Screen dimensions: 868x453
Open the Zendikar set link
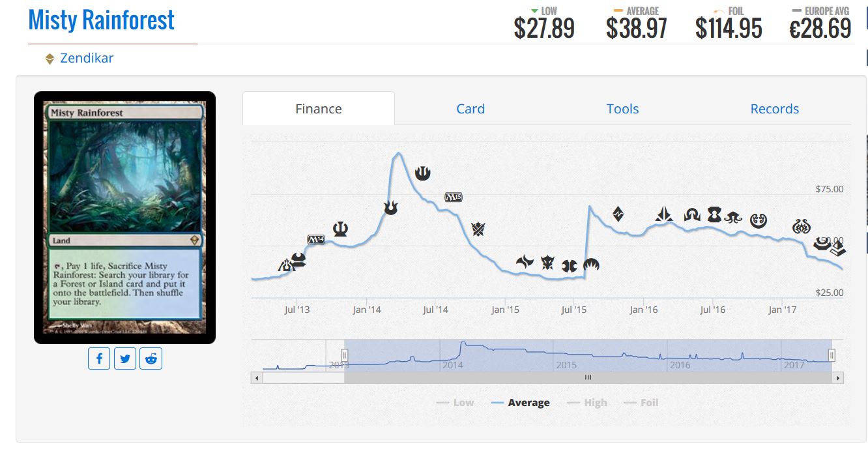pyautogui.click(x=87, y=58)
